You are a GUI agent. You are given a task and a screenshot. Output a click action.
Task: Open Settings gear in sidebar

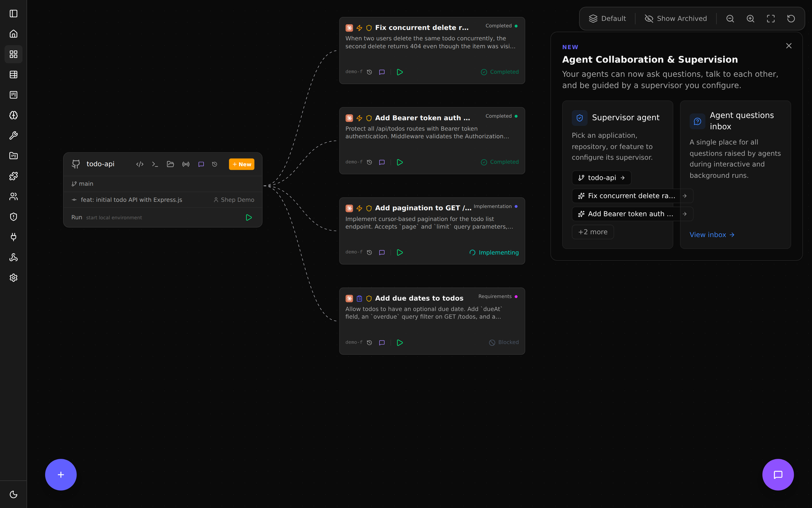(14, 278)
